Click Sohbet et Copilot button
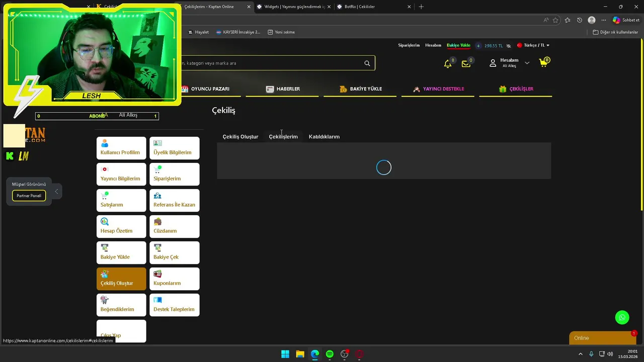This screenshot has width=644, height=362. tap(625, 20)
